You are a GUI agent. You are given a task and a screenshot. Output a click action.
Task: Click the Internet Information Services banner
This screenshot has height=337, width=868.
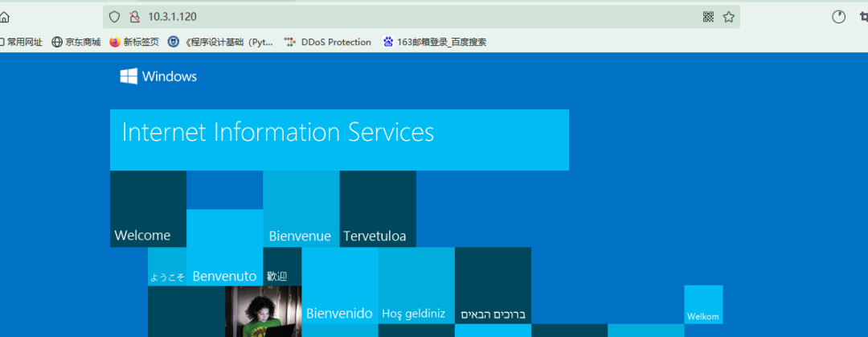[339, 140]
